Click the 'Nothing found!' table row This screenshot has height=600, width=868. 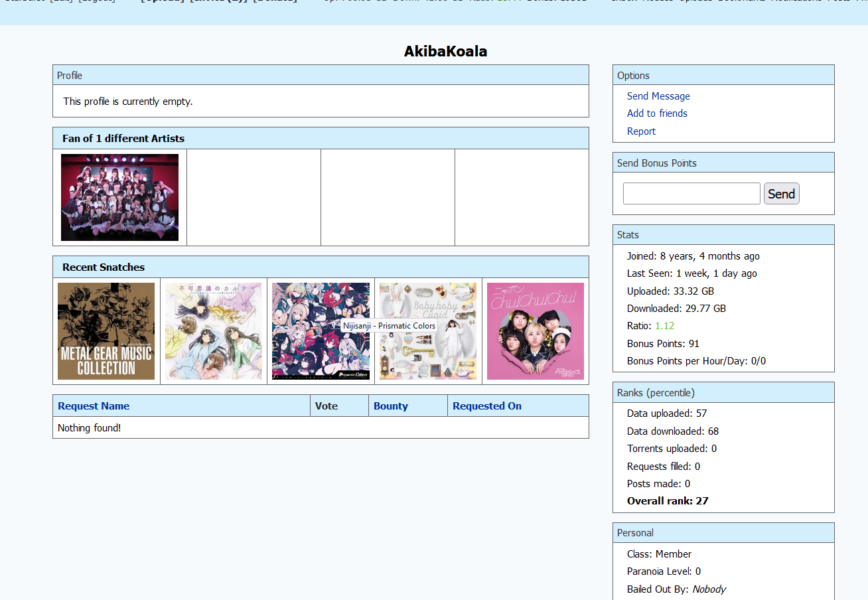click(x=321, y=428)
